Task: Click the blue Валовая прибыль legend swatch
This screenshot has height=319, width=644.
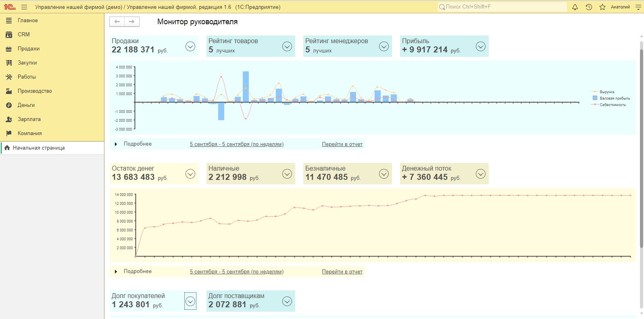Action: click(595, 98)
